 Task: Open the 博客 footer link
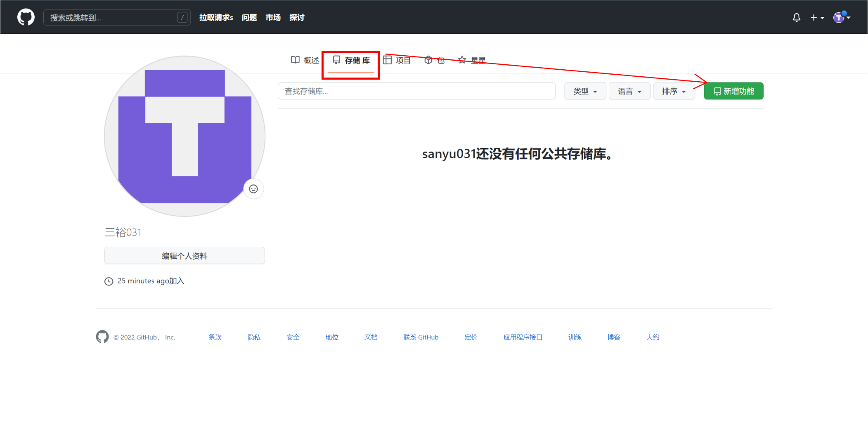pos(614,337)
